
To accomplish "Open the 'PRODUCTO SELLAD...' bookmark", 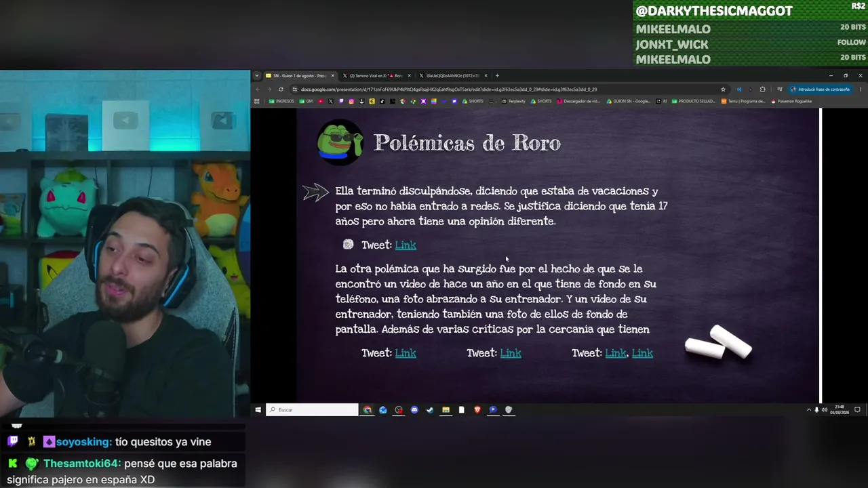I will tap(693, 102).
